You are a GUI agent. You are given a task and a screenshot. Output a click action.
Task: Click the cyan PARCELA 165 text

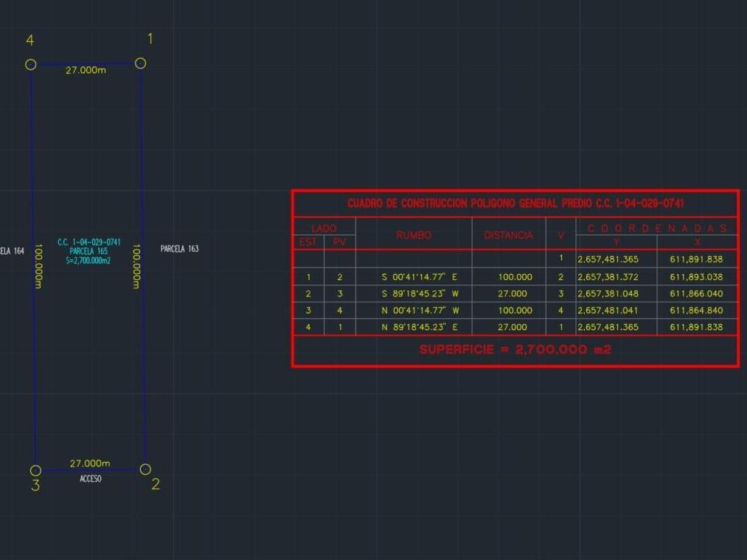(88, 251)
